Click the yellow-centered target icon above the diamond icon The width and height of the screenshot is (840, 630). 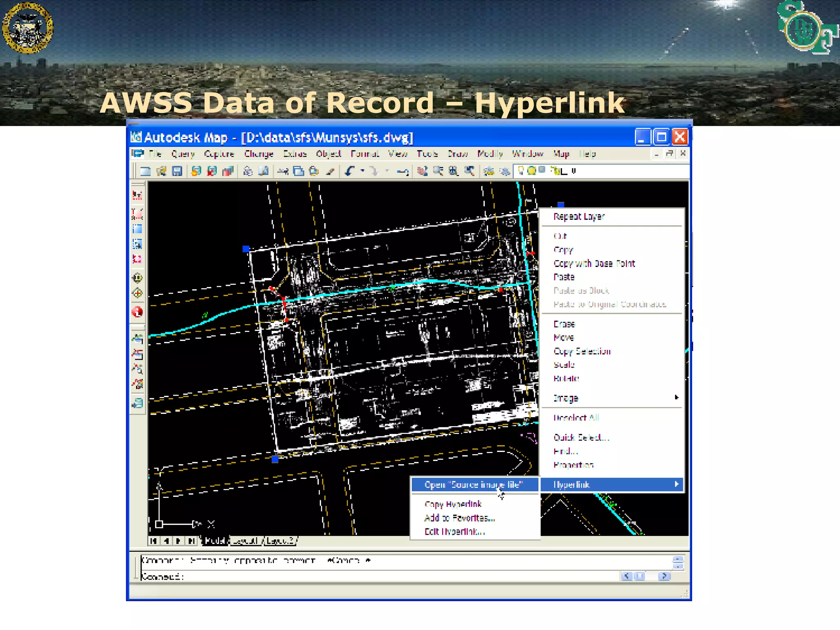coord(137,278)
